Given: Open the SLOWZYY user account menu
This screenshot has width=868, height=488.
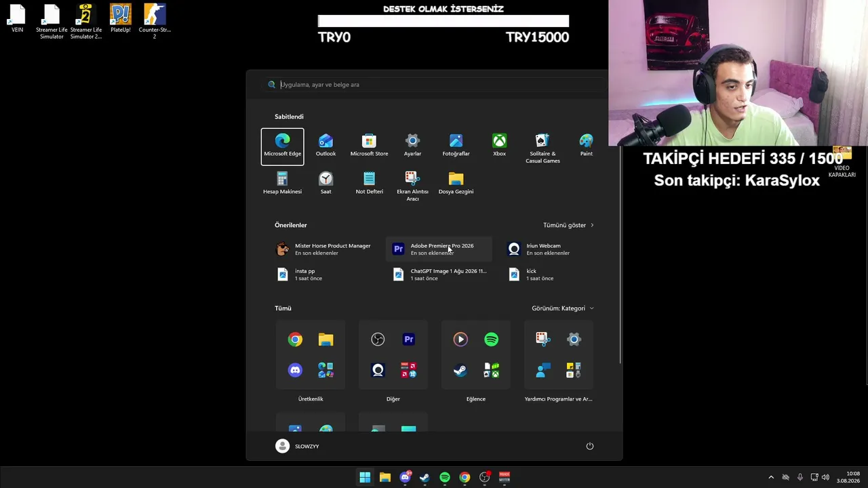Looking at the screenshot, I should (x=297, y=446).
